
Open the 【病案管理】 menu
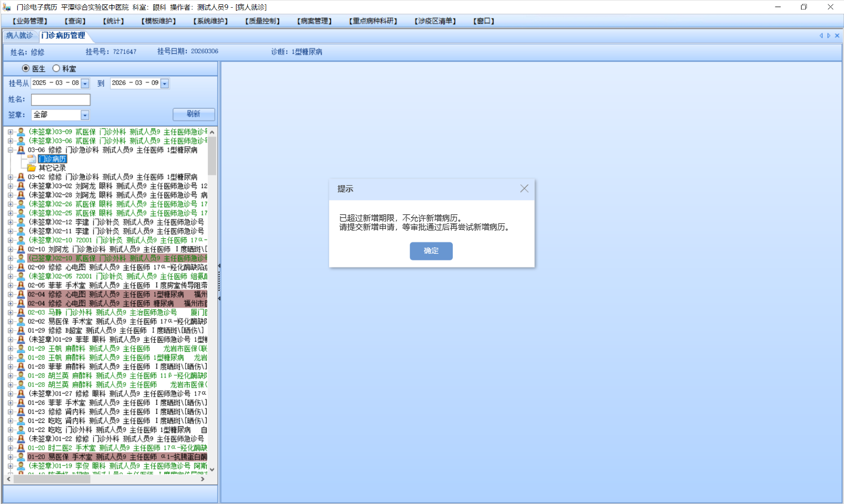[315, 21]
